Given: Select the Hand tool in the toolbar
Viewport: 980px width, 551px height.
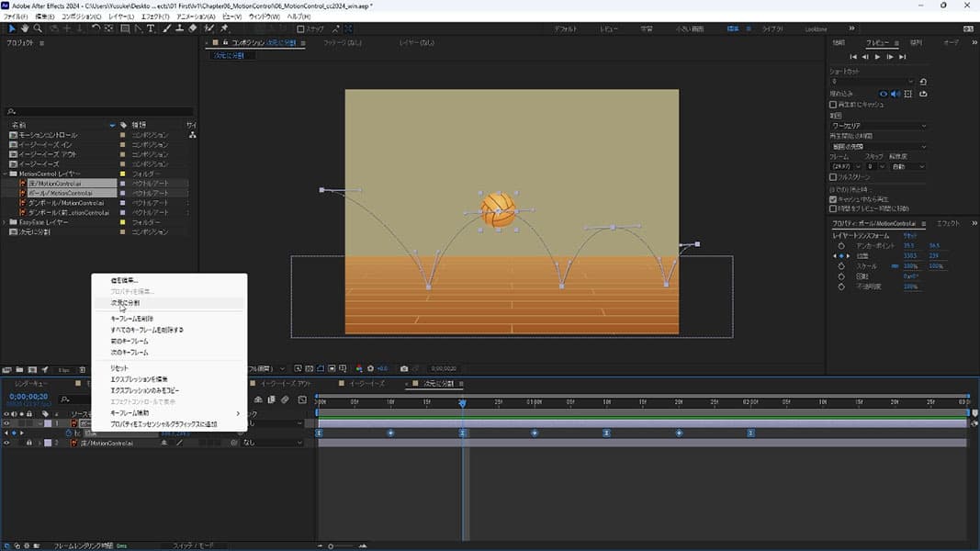Looking at the screenshot, I should point(25,28).
